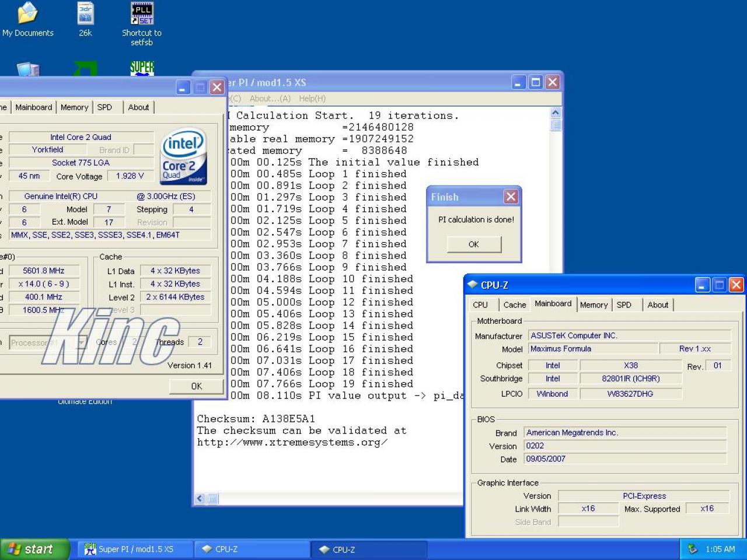The image size is (747, 560).
Task: Click the system tray notification icon
Action: (693, 549)
